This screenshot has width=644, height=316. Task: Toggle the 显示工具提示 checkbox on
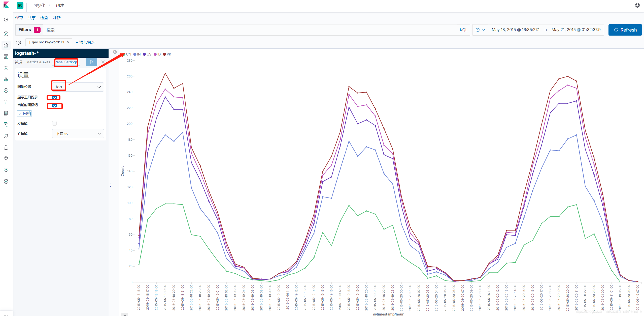[x=54, y=97]
